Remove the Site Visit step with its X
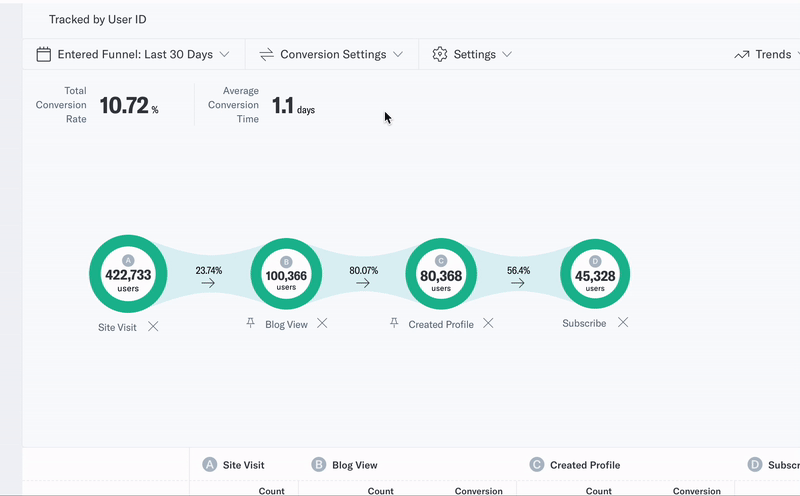800x496 pixels. pyautogui.click(x=153, y=327)
